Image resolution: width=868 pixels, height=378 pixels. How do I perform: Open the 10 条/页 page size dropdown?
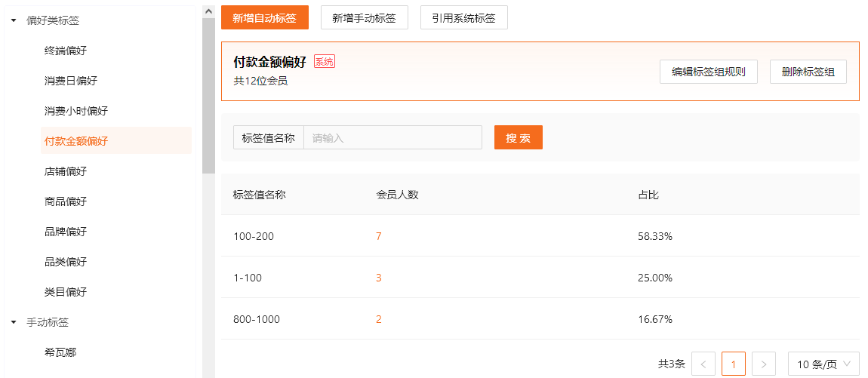823,364
